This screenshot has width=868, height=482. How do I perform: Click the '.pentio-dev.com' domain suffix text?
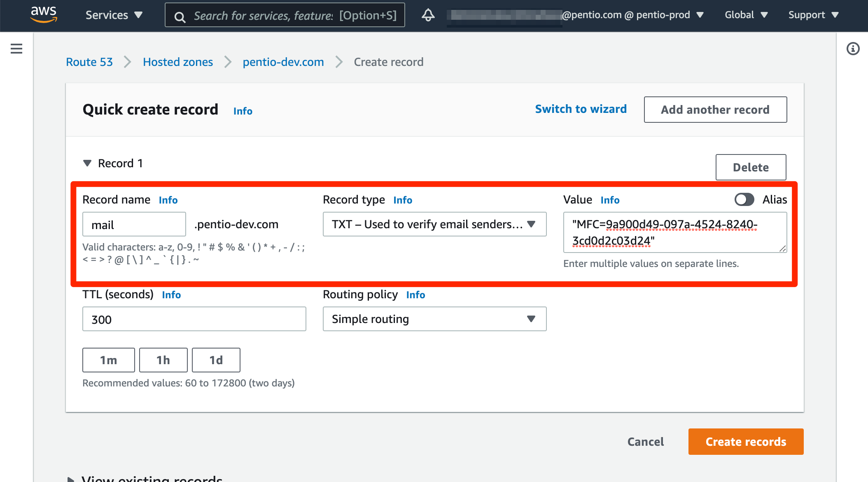pos(236,224)
